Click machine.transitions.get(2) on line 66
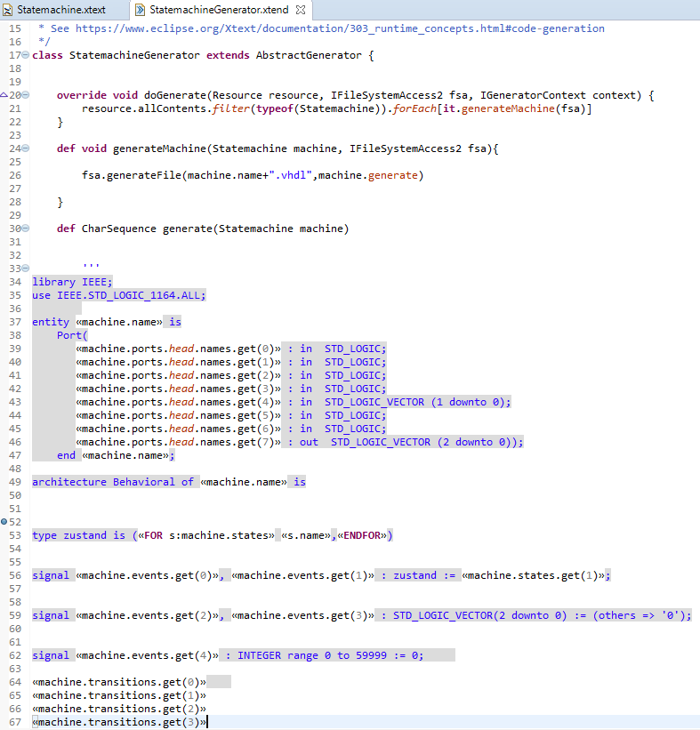Image resolution: width=700 pixels, height=730 pixels. pos(119,709)
